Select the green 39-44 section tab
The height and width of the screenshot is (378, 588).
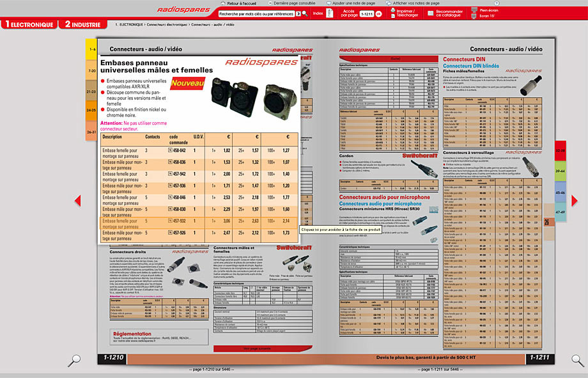pos(561,171)
